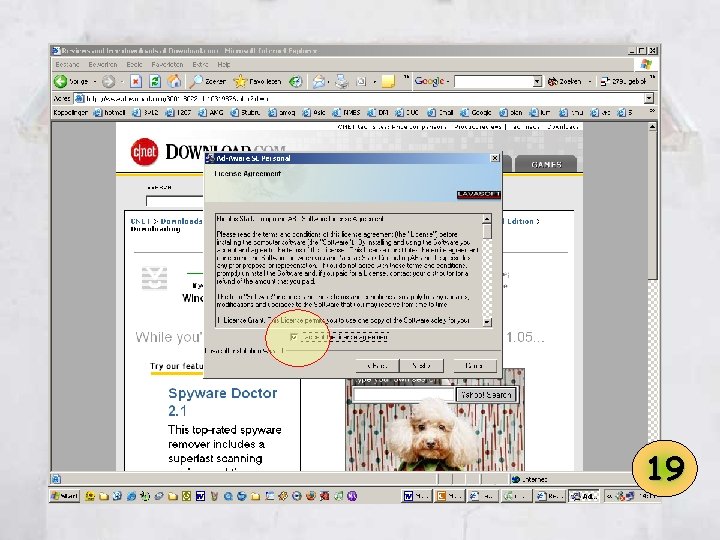Click the smiley-face icon next to Start
Image resolution: width=720 pixels, height=540 pixels.
click(90, 496)
